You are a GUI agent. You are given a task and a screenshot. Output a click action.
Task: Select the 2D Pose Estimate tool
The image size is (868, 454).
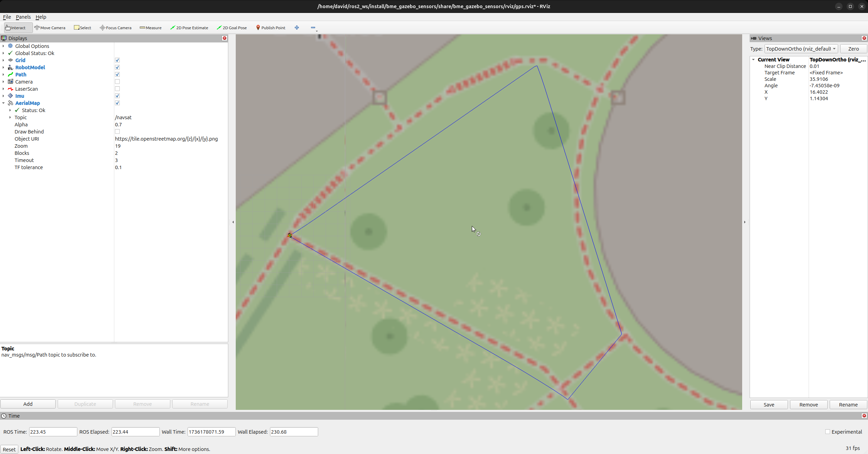click(189, 28)
